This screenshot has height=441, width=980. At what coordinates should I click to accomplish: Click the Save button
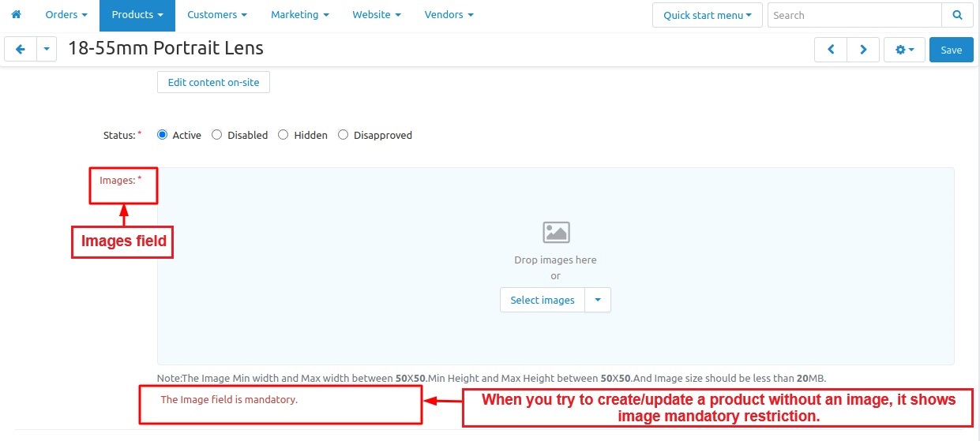click(x=951, y=50)
